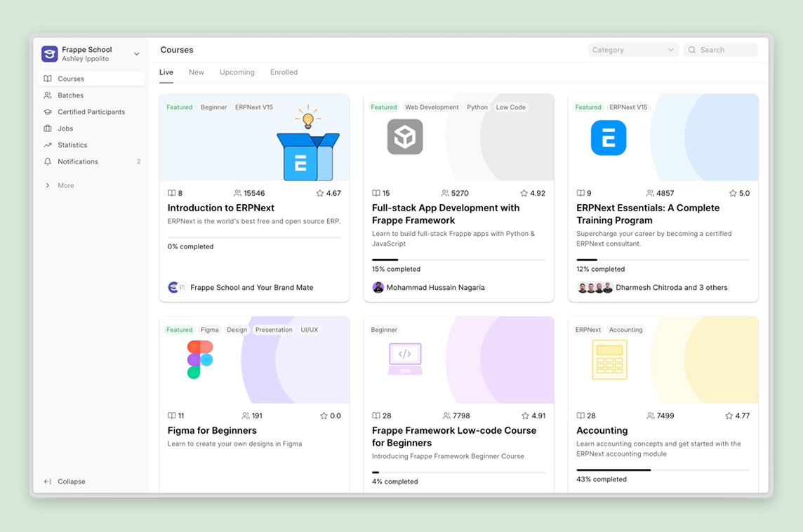This screenshot has height=532, width=803.
Task: Switch to the Enrolled tab
Action: point(284,72)
